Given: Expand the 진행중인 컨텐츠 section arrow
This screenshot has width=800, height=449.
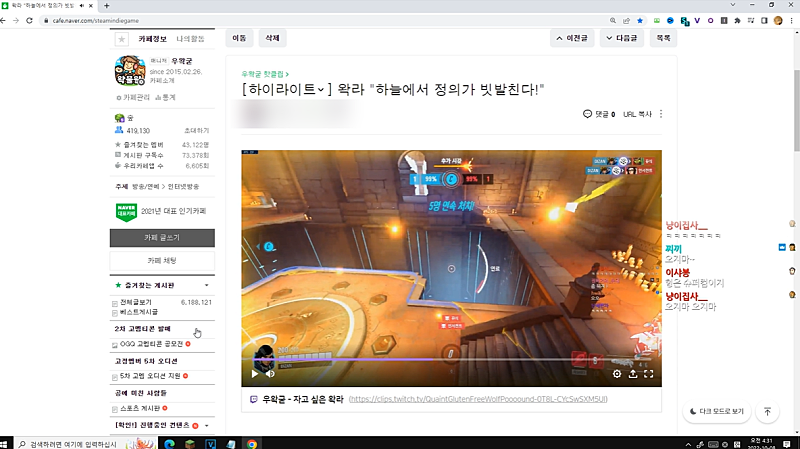Looking at the screenshot, I should click(207, 425).
